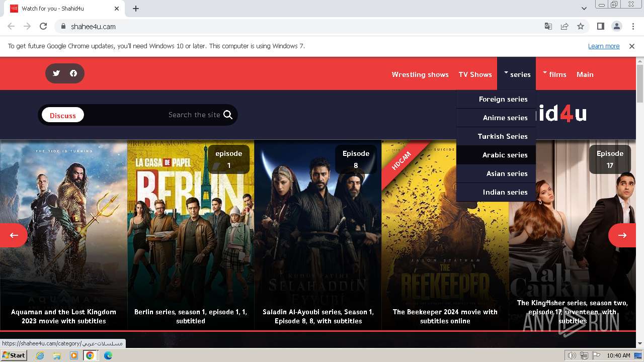The width and height of the screenshot is (644, 362).
Task: Dismiss the Chrome update notice
Action: coord(632,46)
